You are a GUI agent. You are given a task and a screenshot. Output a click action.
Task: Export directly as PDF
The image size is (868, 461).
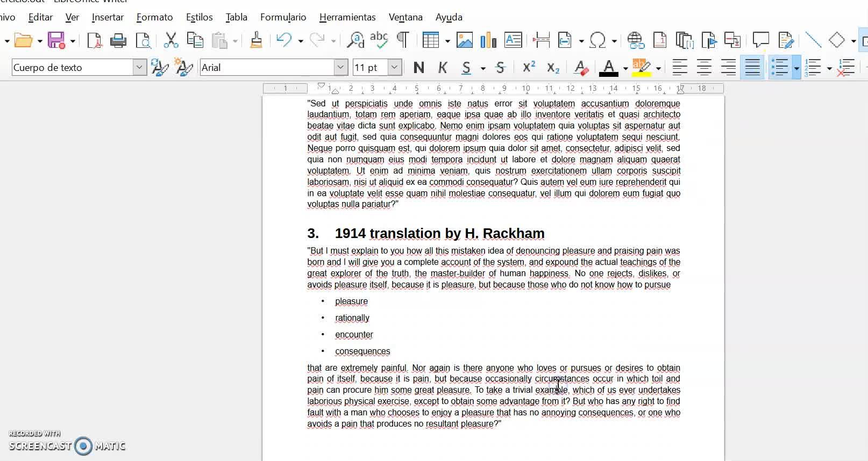click(94, 40)
